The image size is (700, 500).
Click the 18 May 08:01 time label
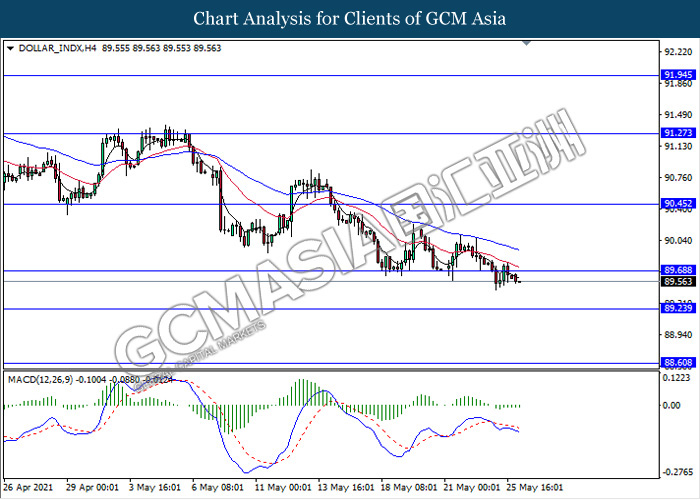click(x=407, y=489)
